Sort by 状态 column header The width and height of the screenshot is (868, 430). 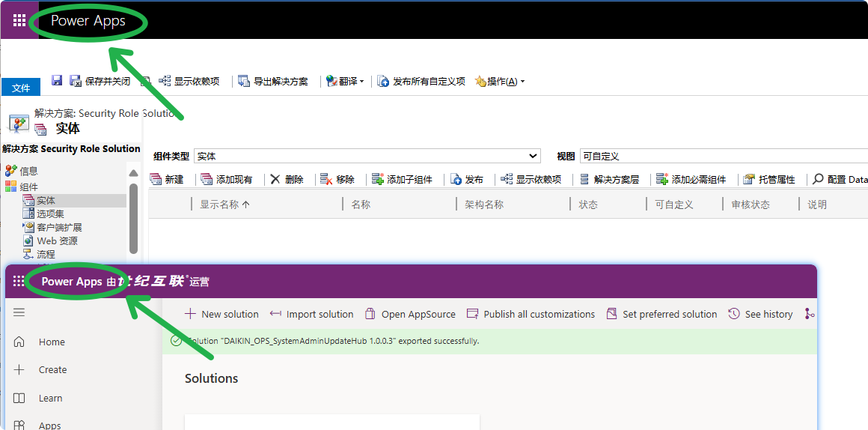coord(588,205)
